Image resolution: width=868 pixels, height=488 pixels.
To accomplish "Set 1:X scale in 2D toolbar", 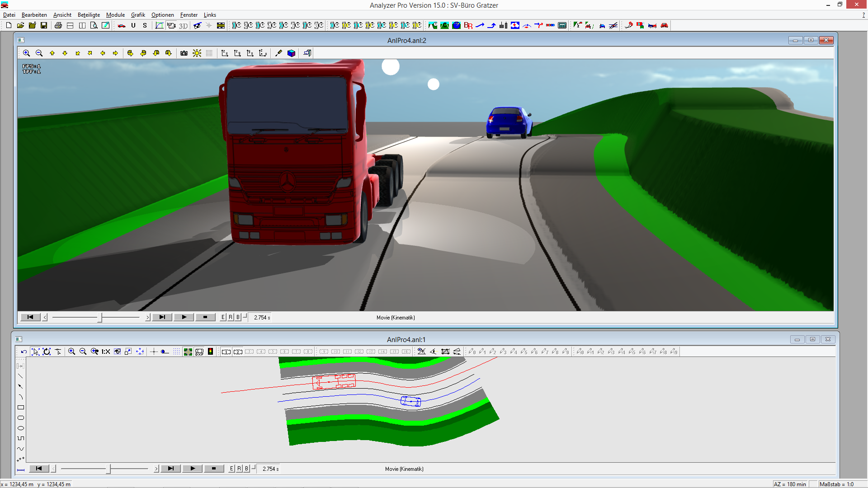I will (x=106, y=352).
